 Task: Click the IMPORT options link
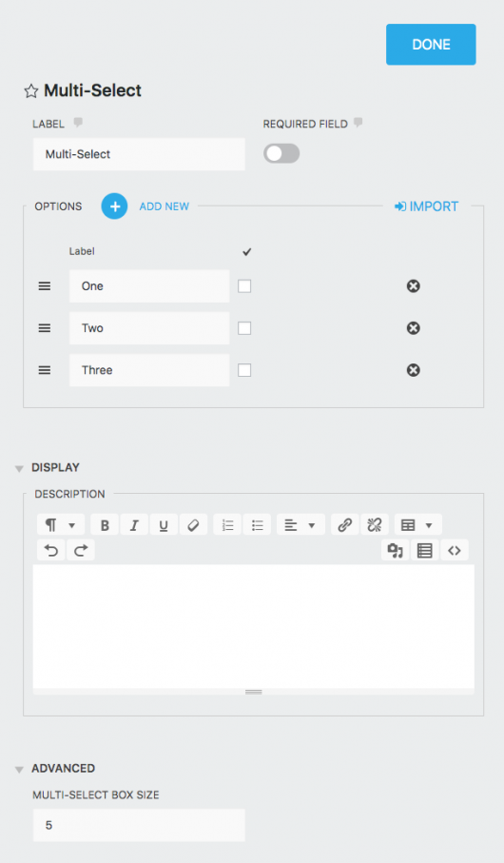426,206
